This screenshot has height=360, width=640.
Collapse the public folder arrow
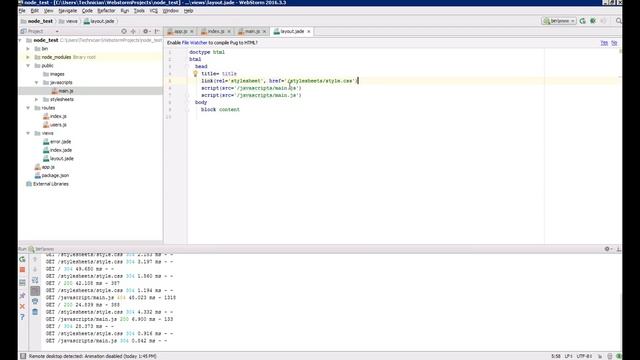[x=28, y=65]
